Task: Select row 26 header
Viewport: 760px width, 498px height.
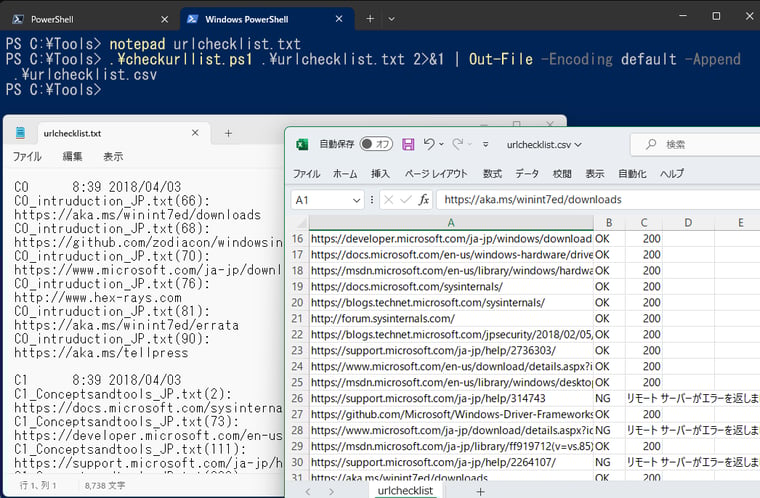Action: (298, 398)
